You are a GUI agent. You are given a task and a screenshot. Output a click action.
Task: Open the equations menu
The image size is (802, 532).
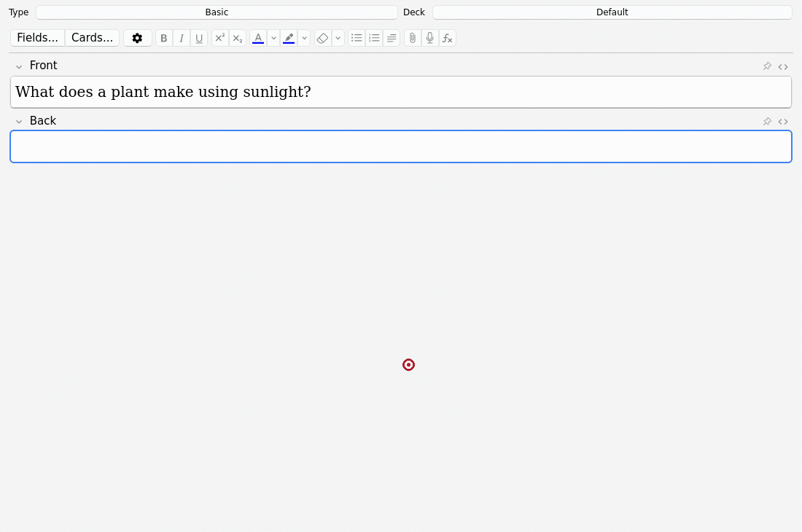coord(448,38)
